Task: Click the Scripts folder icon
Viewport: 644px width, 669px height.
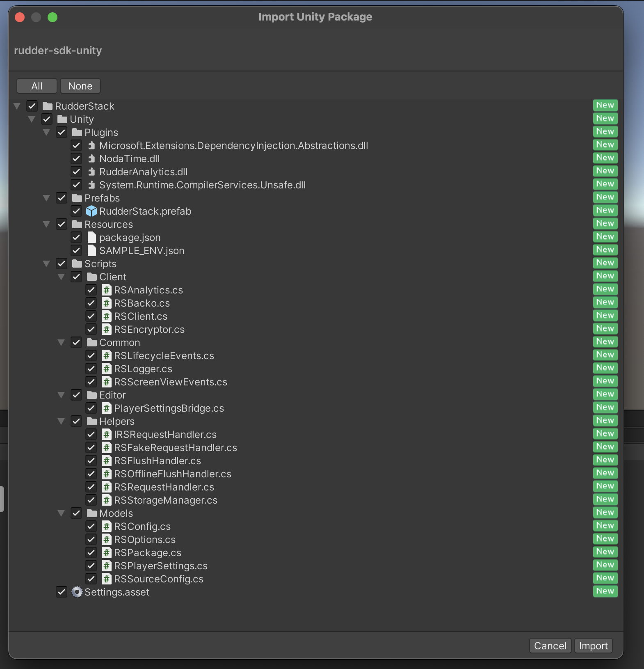Action: pos(77,264)
